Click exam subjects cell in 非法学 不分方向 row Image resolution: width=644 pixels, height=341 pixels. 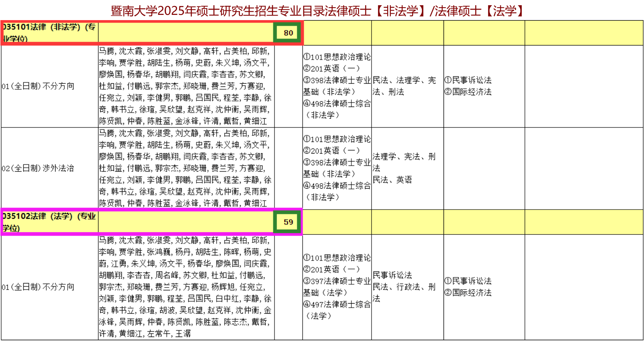tap(337, 86)
